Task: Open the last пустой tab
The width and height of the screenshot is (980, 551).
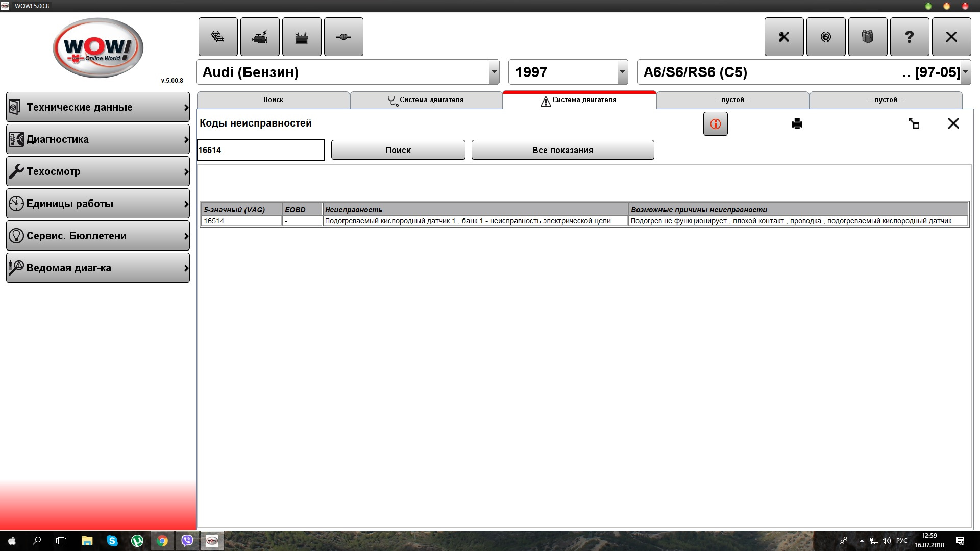Action: (x=886, y=100)
